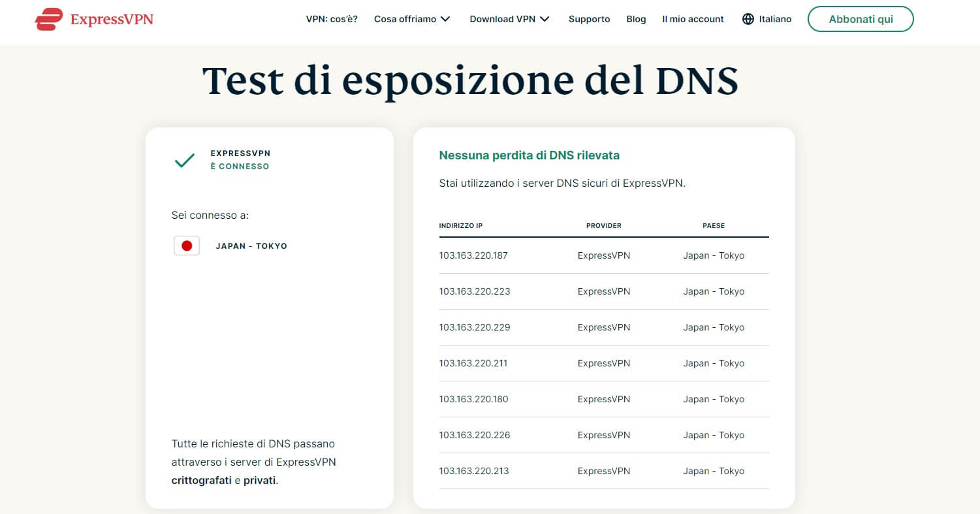The height and width of the screenshot is (514, 980).
Task: Select IP address 103.163.220.213
Action: point(474,471)
